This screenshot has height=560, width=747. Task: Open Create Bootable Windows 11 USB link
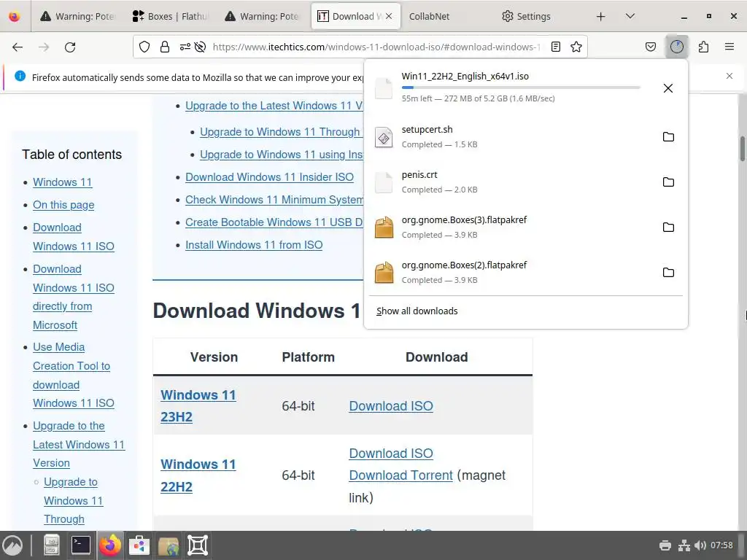[274, 222]
